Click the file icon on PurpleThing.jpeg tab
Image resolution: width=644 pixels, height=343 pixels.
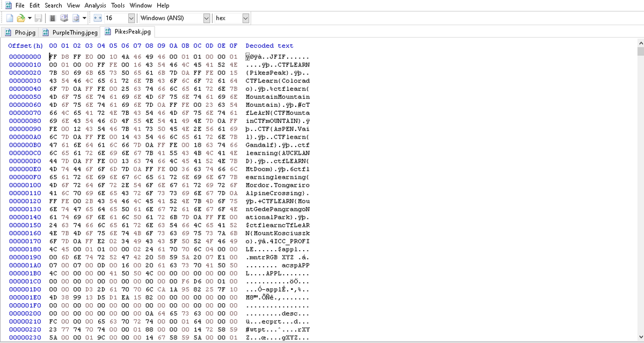click(46, 33)
